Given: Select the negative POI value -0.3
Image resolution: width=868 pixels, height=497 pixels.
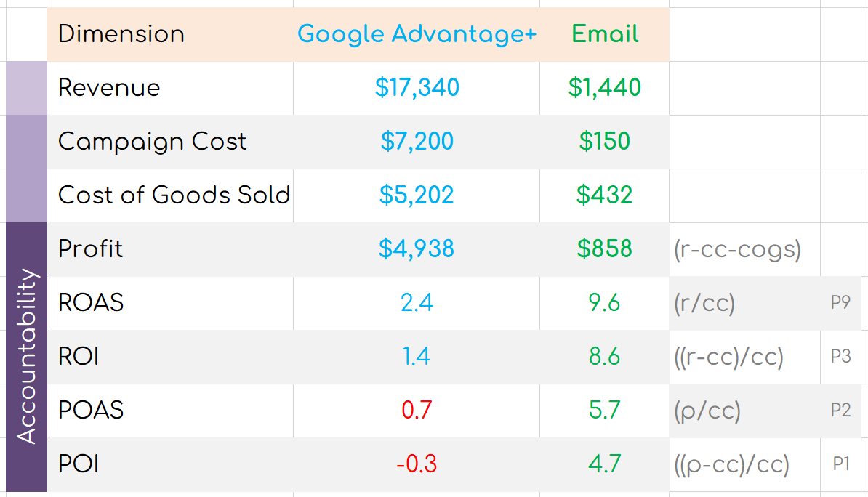Looking at the screenshot, I should click(x=417, y=464).
